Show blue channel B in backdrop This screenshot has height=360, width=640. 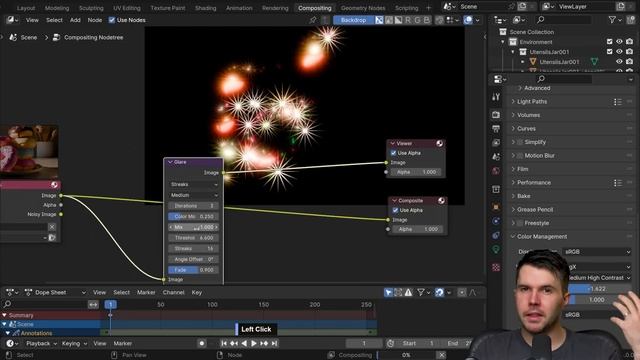[427, 20]
